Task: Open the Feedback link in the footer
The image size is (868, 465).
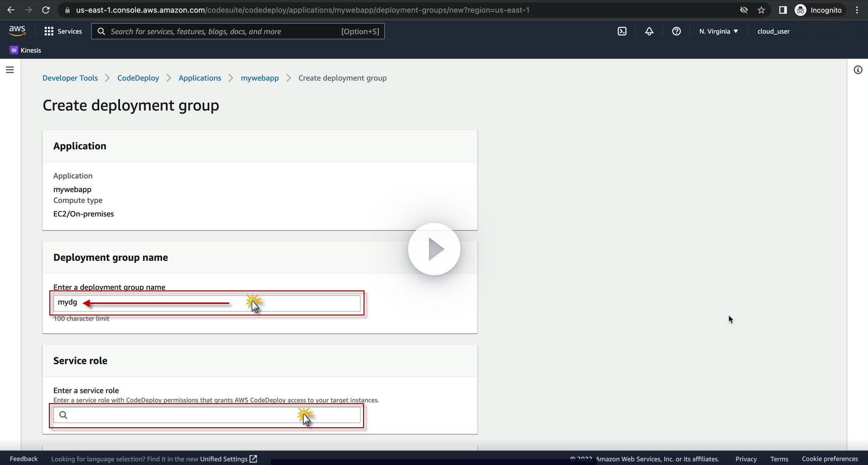Action: click(x=24, y=459)
